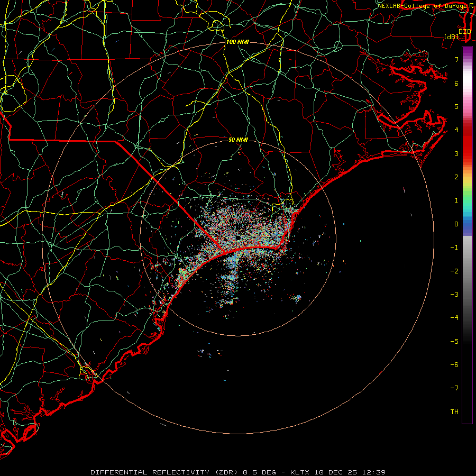Screen dimensions: 476x476
Task: Click the red 3 dB band of the color bar
Action: click(467, 153)
